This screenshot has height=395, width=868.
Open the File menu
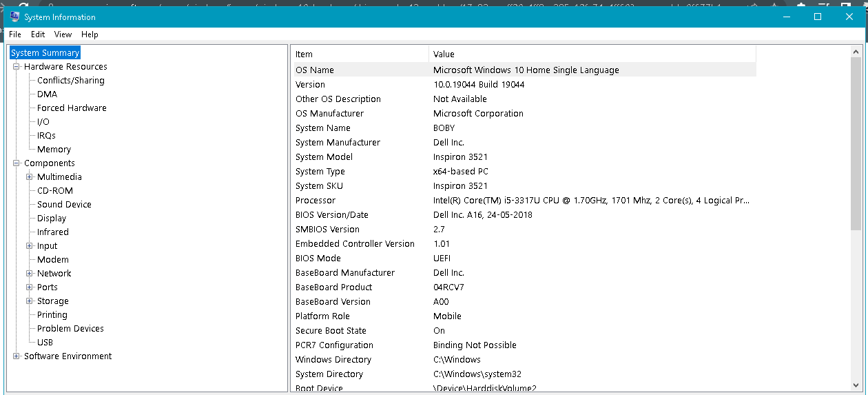coord(15,34)
